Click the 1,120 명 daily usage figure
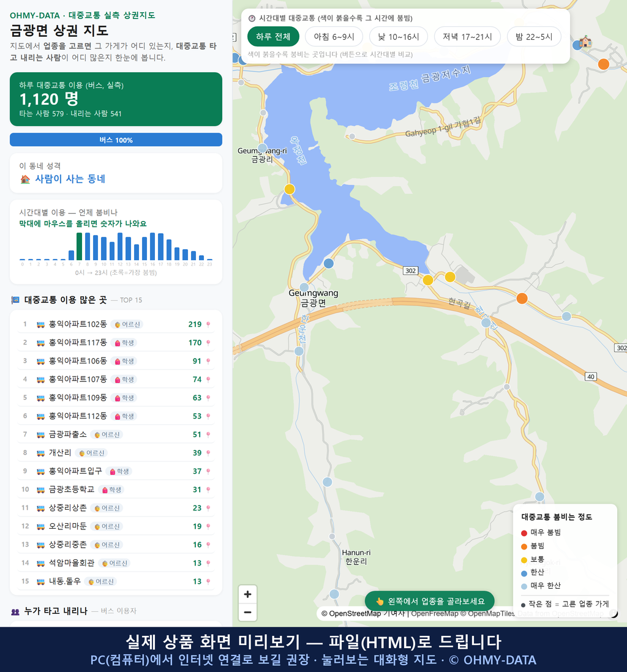Image resolution: width=627 pixels, height=672 pixels. 49,99
